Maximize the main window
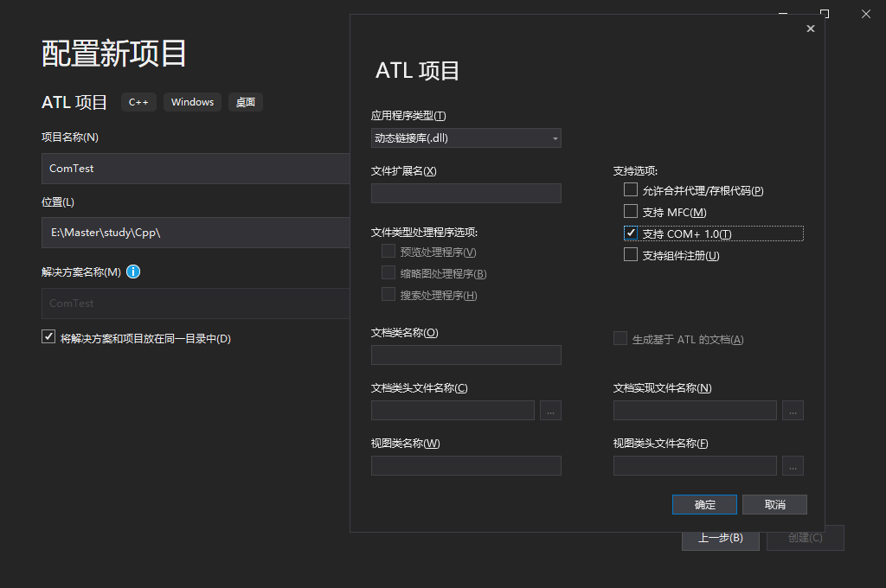Viewport: 886px width, 588px height. coord(825,14)
